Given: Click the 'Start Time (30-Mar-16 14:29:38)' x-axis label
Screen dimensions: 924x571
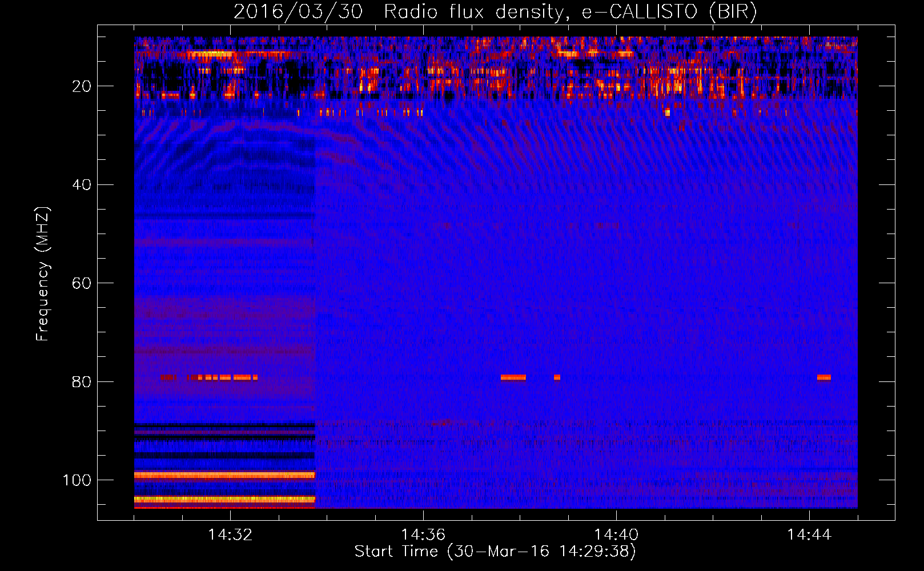Looking at the screenshot, I should pyautogui.click(x=495, y=552).
